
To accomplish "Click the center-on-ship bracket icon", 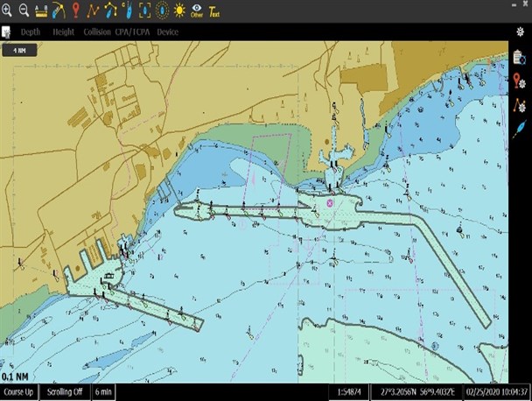I will point(144,11).
